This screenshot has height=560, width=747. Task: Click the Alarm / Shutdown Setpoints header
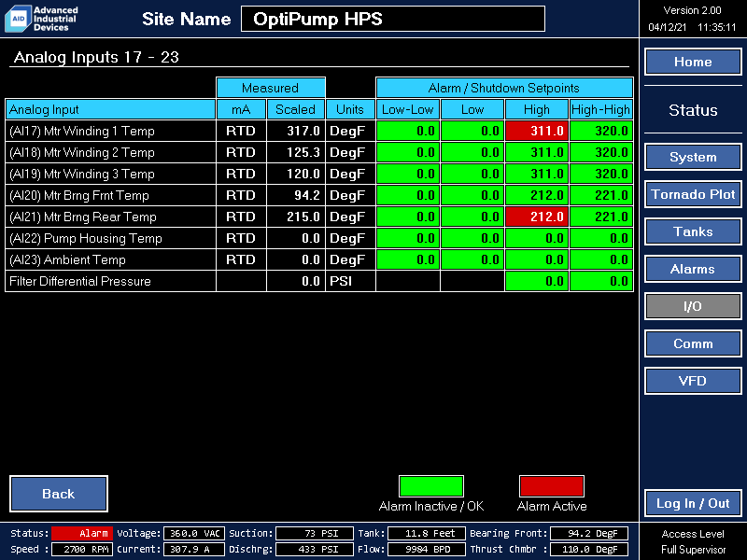504,88
